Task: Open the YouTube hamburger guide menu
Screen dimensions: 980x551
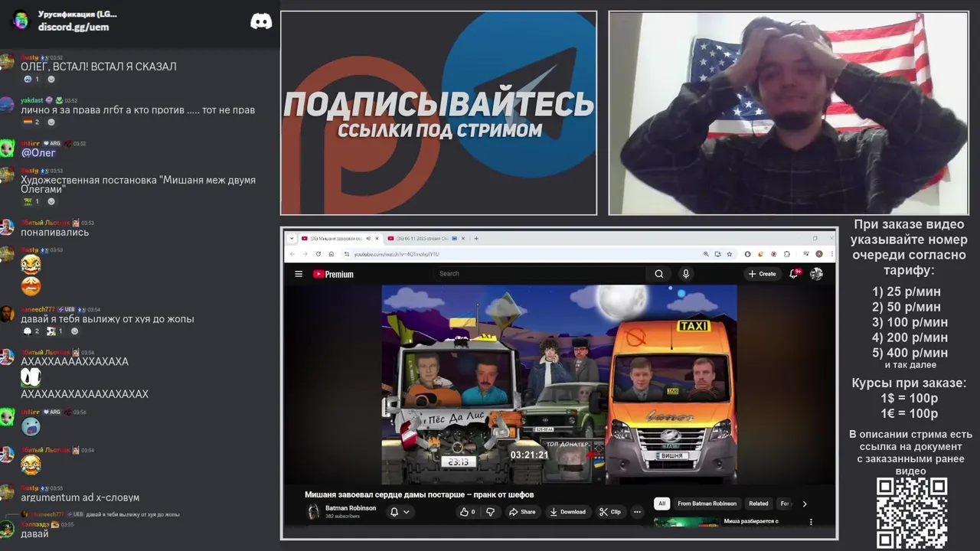Action: pyautogui.click(x=299, y=274)
